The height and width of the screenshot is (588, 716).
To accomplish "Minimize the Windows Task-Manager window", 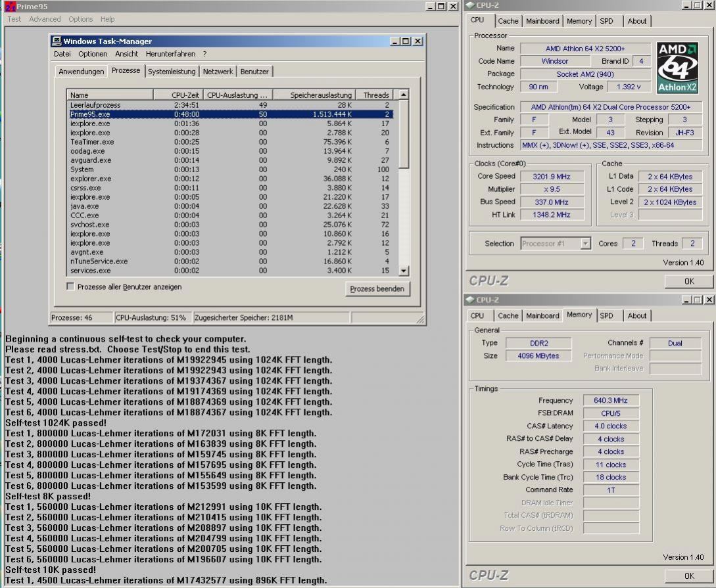I will pyautogui.click(x=394, y=41).
